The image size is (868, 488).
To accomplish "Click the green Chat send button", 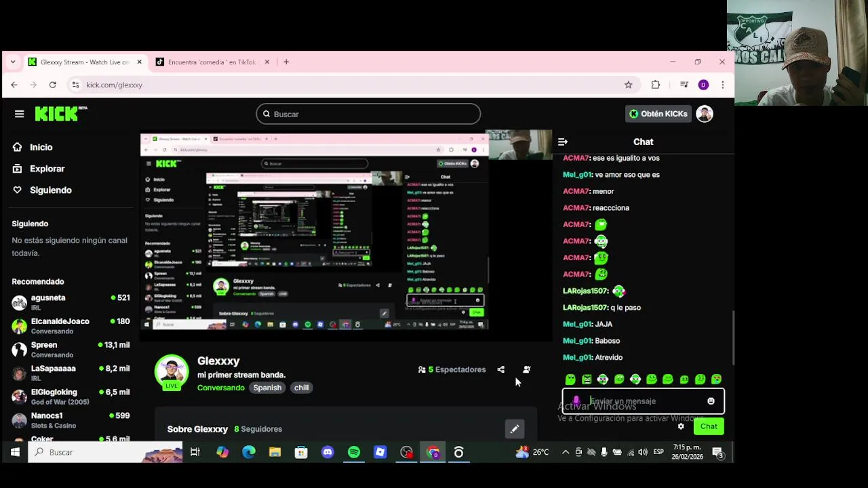I will click(x=709, y=426).
